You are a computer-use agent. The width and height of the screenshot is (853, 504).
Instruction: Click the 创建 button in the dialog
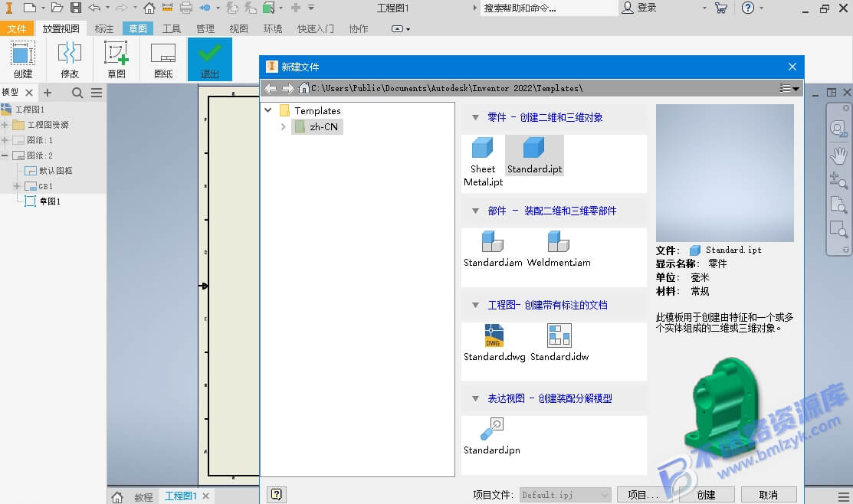click(x=706, y=495)
